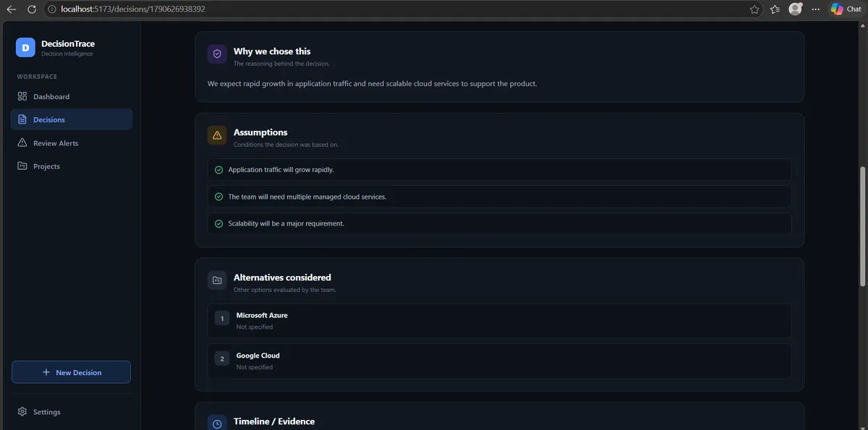Click Alternatives considered folder icon
868x430 pixels.
[217, 280]
